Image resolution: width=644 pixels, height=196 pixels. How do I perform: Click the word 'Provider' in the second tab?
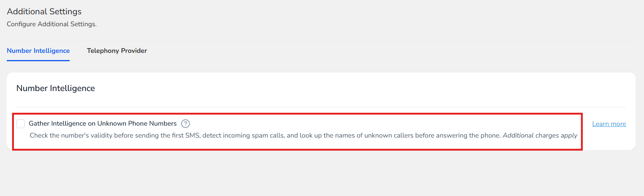pyautogui.click(x=134, y=51)
